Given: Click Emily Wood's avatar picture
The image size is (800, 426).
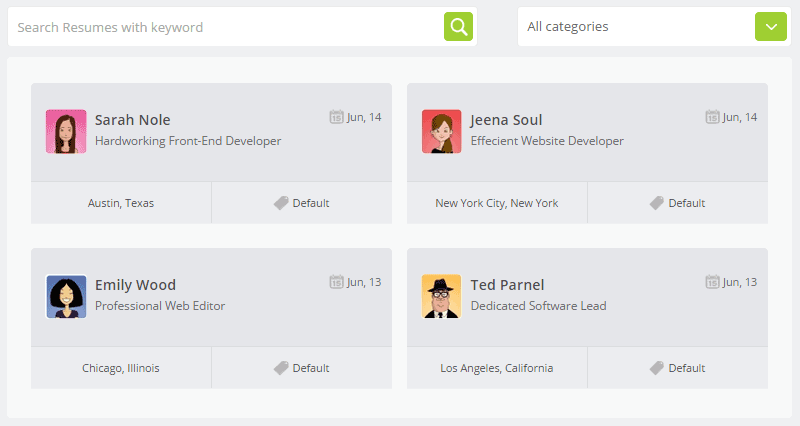Looking at the screenshot, I should 66,296.
